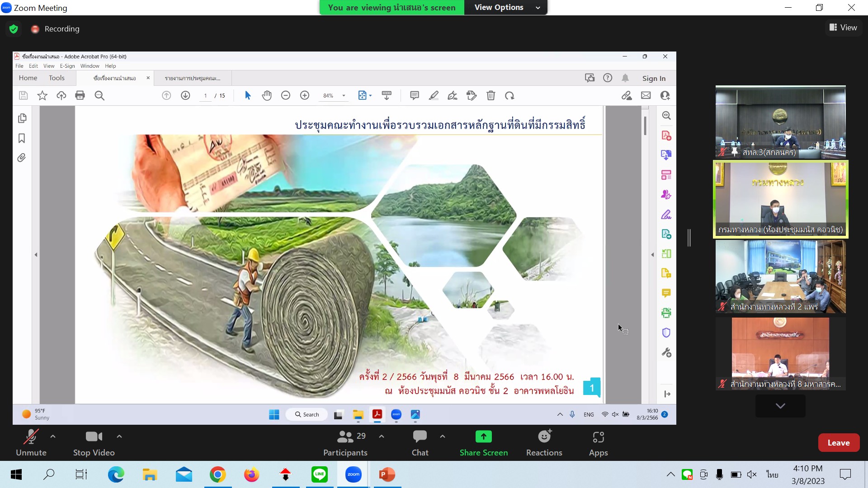Click the View layout button
The width and height of the screenshot is (868, 488).
click(843, 28)
